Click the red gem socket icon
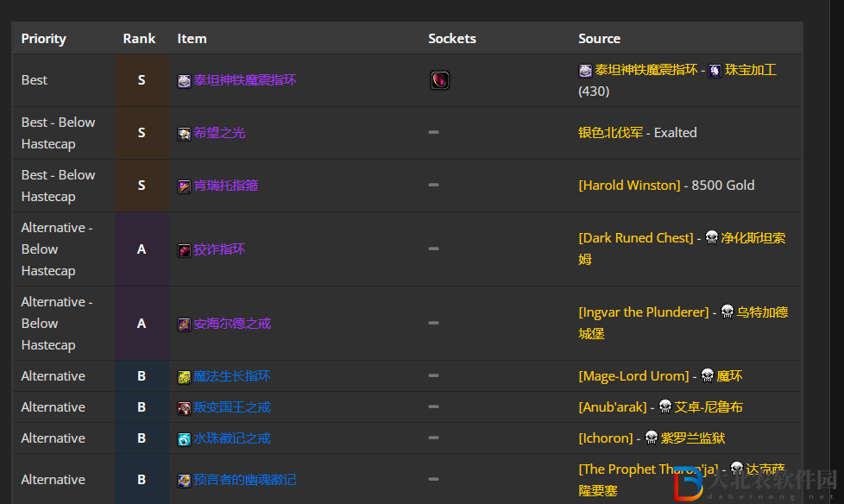The height and width of the screenshot is (504, 844). [439, 80]
